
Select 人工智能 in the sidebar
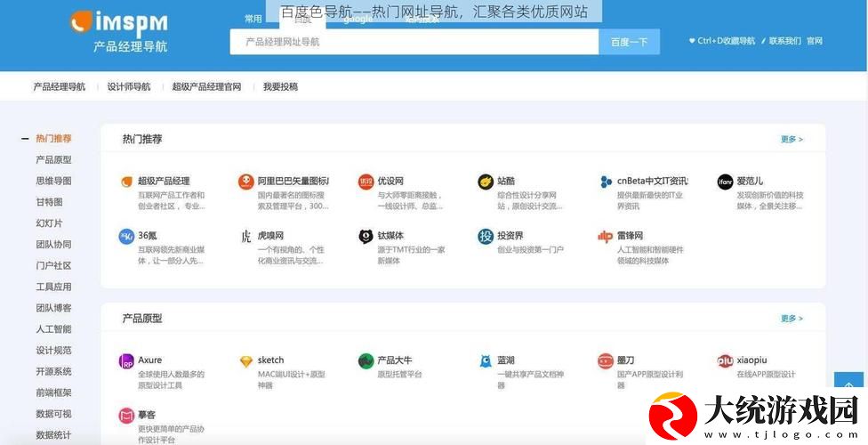[x=53, y=329]
